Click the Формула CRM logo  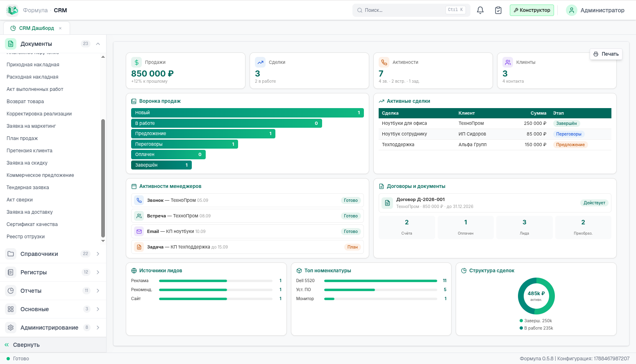[12, 10]
